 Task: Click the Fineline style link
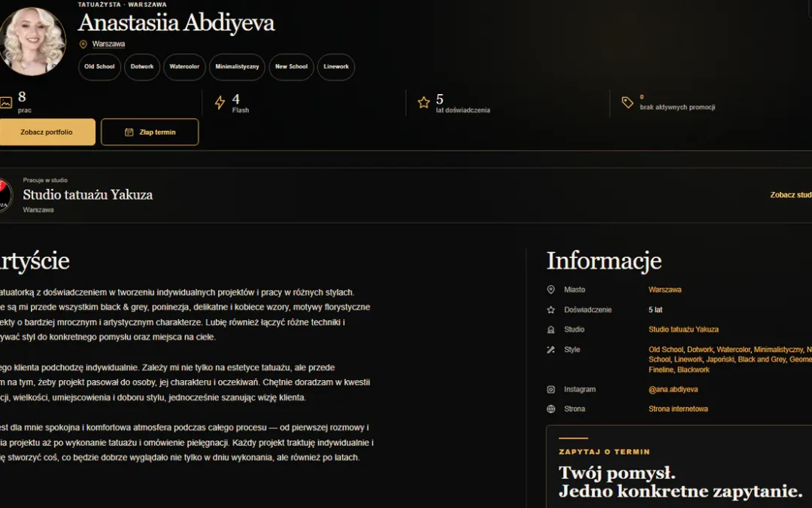[x=661, y=370]
